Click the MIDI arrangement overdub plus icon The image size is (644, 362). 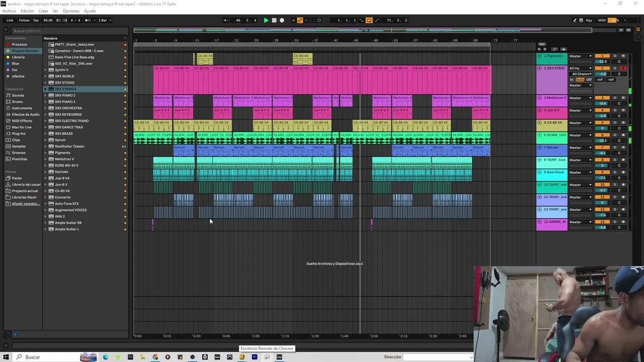[294, 20]
